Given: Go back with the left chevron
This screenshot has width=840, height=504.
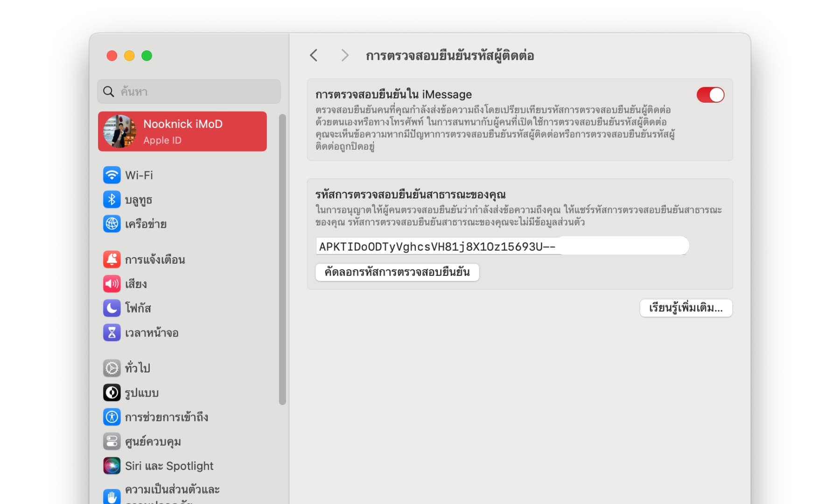Looking at the screenshot, I should pyautogui.click(x=314, y=56).
